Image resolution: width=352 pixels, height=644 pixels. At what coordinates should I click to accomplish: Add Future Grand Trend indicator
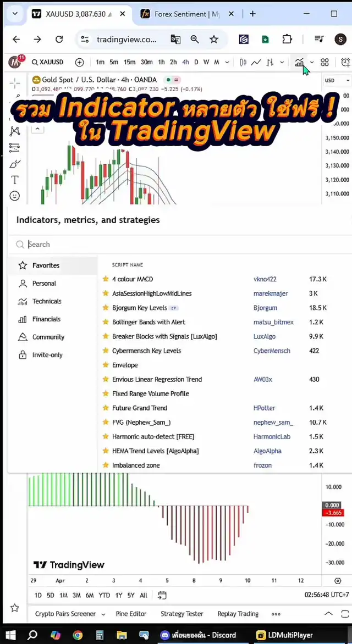[x=140, y=408]
